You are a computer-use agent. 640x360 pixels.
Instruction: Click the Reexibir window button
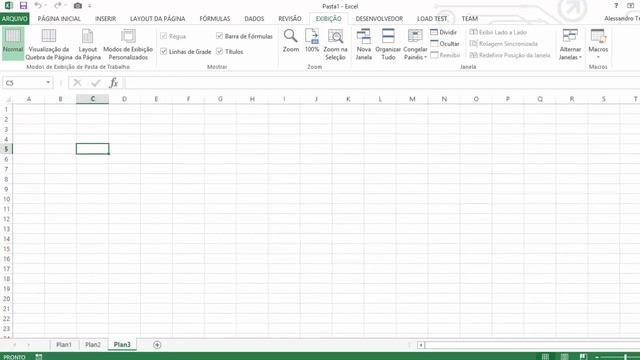tap(445, 55)
